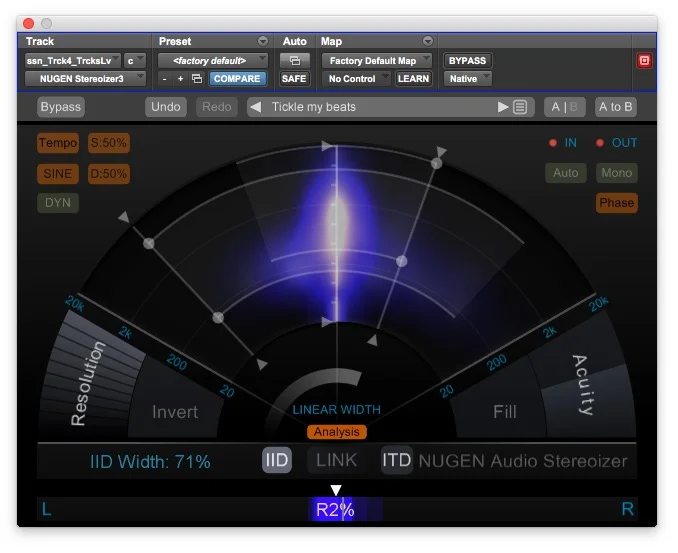
Task: Open the insert position c dropdown
Action: [x=135, y=61]
